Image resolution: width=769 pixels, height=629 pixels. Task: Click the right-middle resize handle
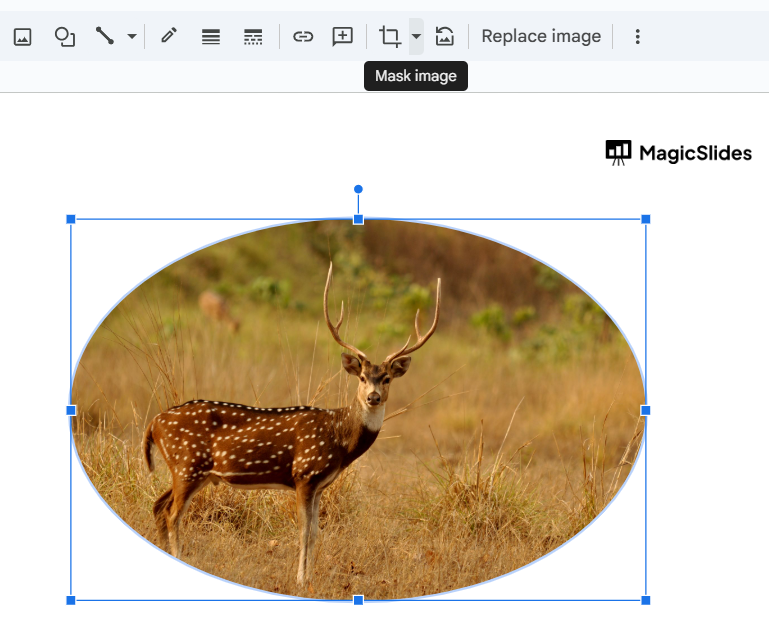coord(645,410)
